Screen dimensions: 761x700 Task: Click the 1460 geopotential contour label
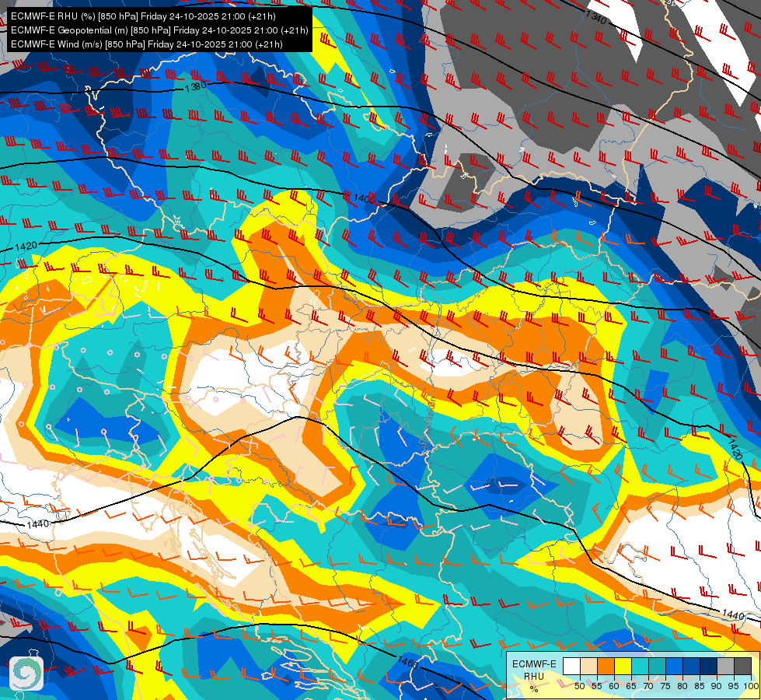(x=407, y=662)
